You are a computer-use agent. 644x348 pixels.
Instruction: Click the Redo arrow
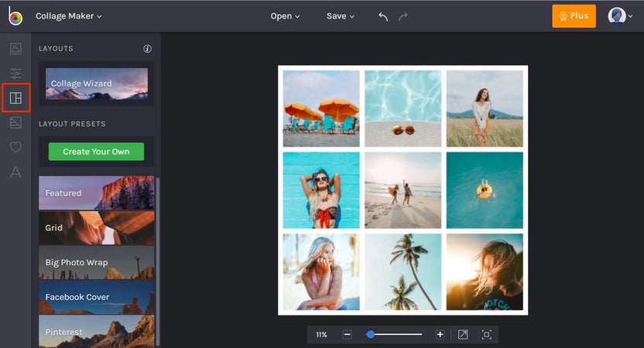(402, 16)
